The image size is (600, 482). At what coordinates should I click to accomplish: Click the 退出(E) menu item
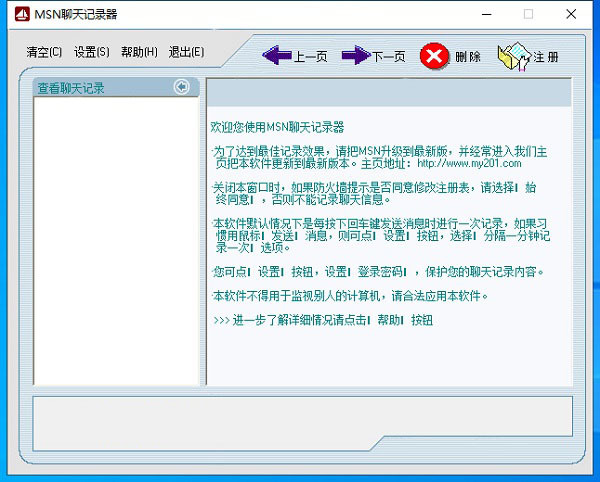(186, 52)
